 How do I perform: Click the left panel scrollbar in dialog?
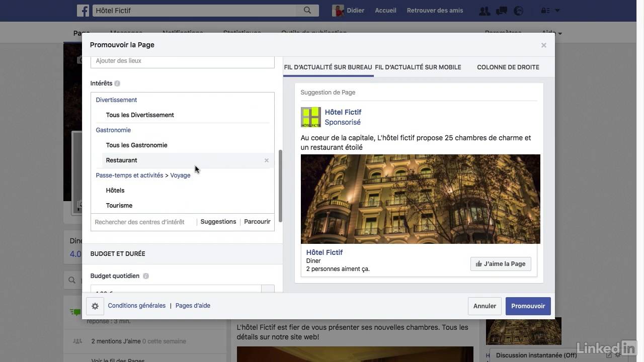[280, 186]
